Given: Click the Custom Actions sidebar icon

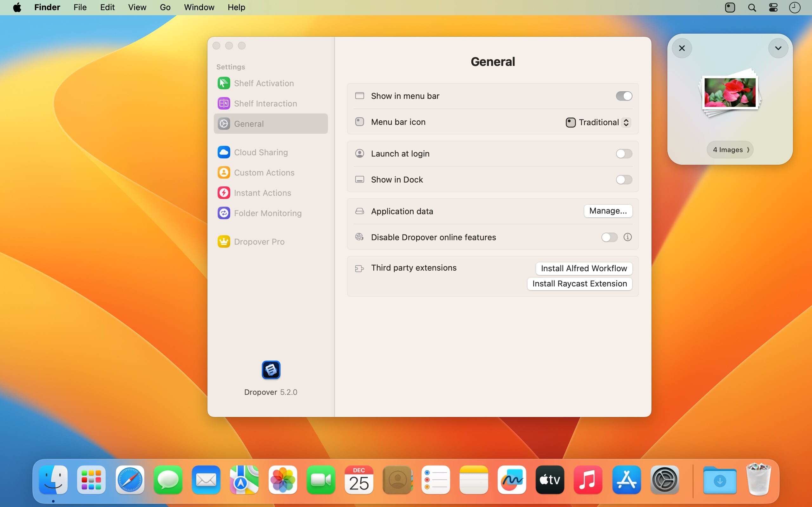Looking at the screenshot, I should coord(224,172).
